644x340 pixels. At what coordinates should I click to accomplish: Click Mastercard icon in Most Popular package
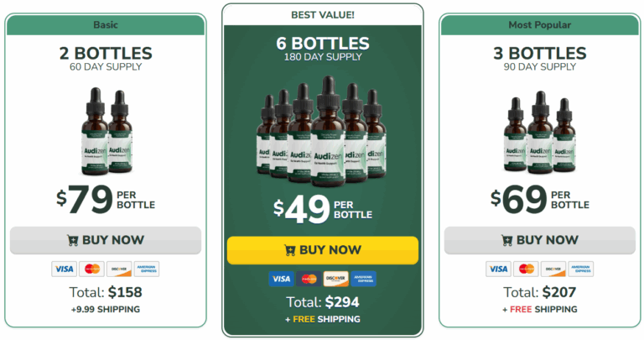(x=526, y=269)
